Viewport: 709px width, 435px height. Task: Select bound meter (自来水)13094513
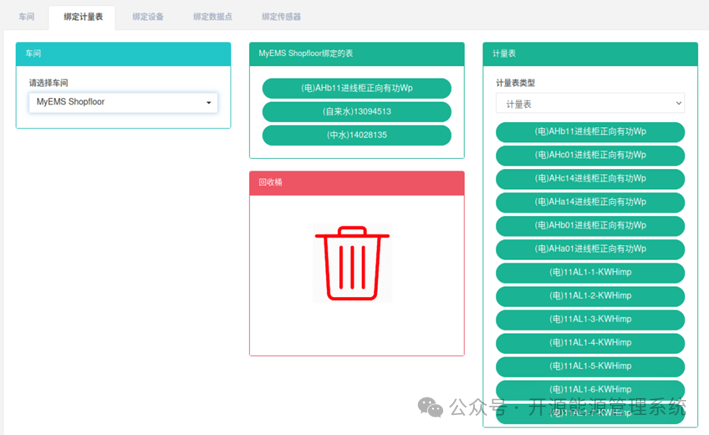(x=357, y=112)
